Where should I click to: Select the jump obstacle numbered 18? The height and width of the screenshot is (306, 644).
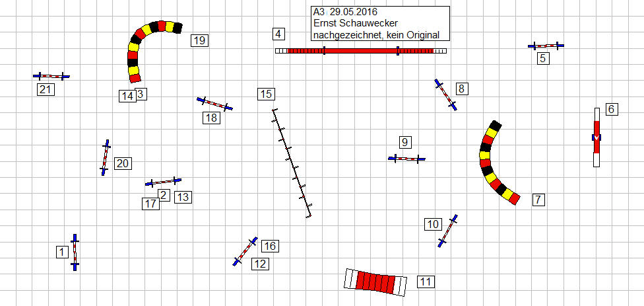click(x=215, y=104)
